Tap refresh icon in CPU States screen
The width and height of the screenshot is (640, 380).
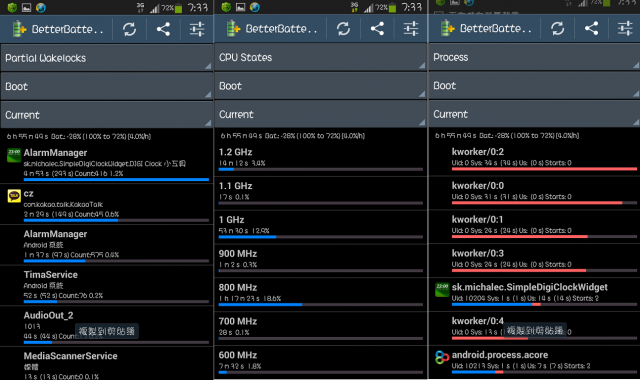(x=343, y=29)
